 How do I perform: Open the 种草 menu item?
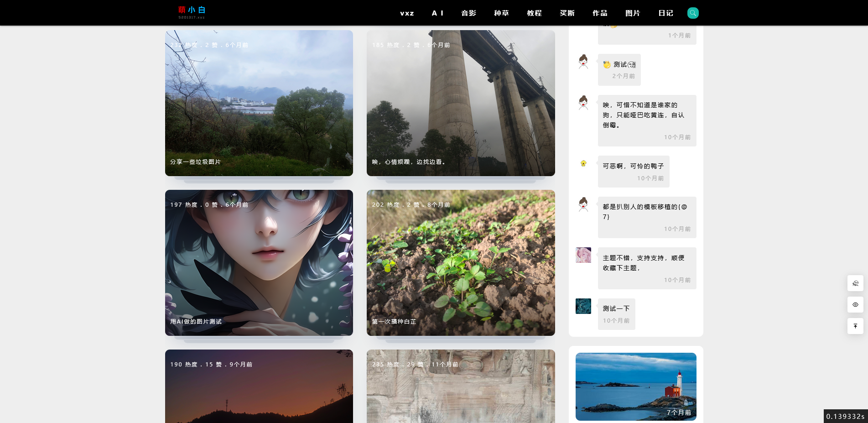click(501, 13)
